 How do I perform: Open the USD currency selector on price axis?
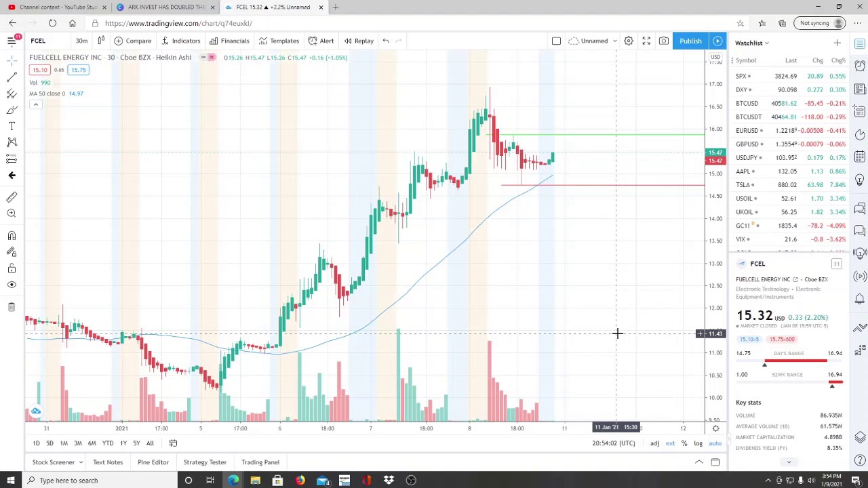[x=715, y=57]
